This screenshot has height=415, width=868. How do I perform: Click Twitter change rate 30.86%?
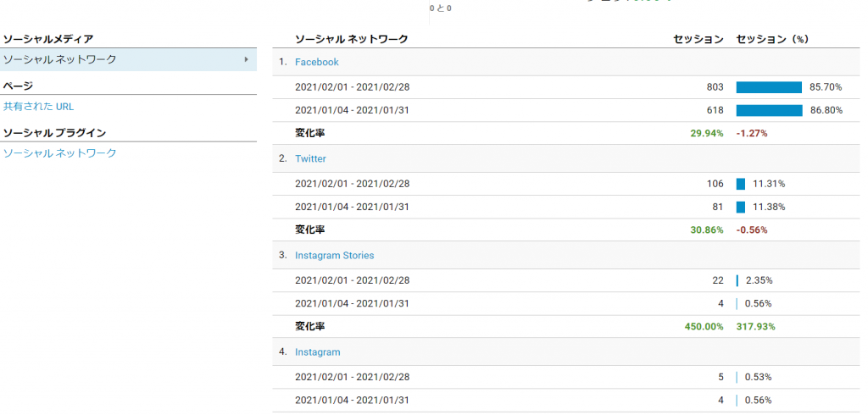point(707,230)
